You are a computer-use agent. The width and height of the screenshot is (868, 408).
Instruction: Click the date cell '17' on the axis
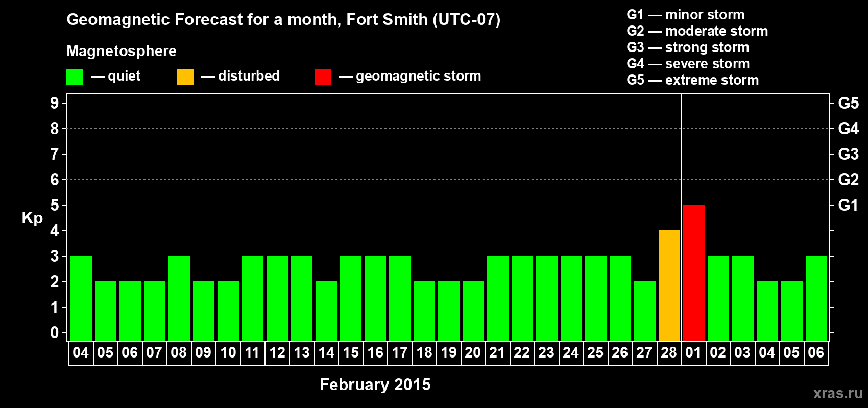399,353
